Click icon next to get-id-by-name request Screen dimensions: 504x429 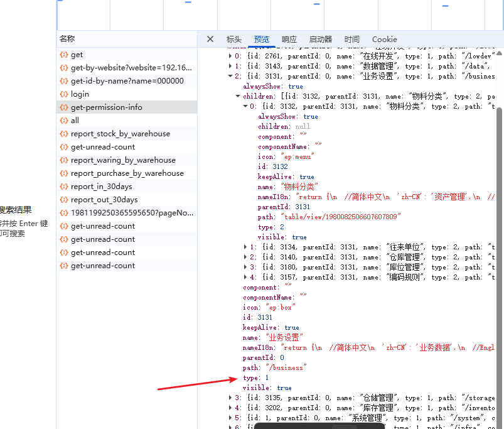pyautogui.click(x=64, y=81)
